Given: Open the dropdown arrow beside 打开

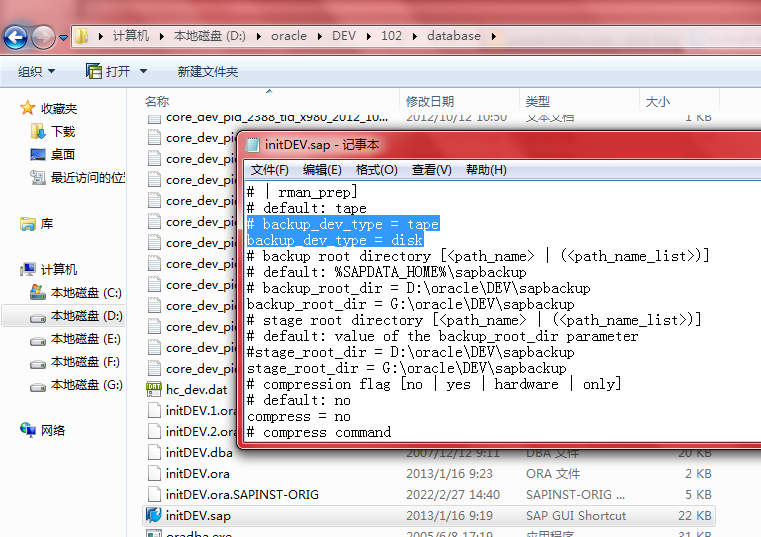Looking at the screenshot, I should 143,72.
